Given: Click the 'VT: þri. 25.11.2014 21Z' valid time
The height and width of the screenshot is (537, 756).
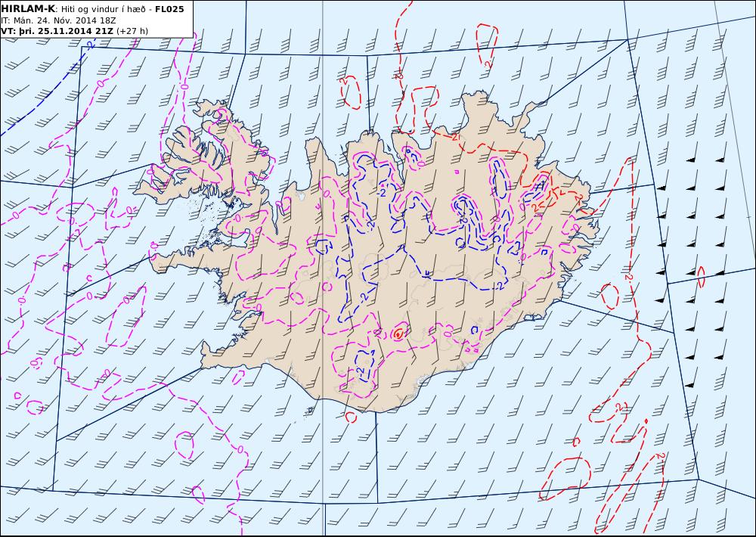Looking at the screenshot, I should tap(57, 31).
